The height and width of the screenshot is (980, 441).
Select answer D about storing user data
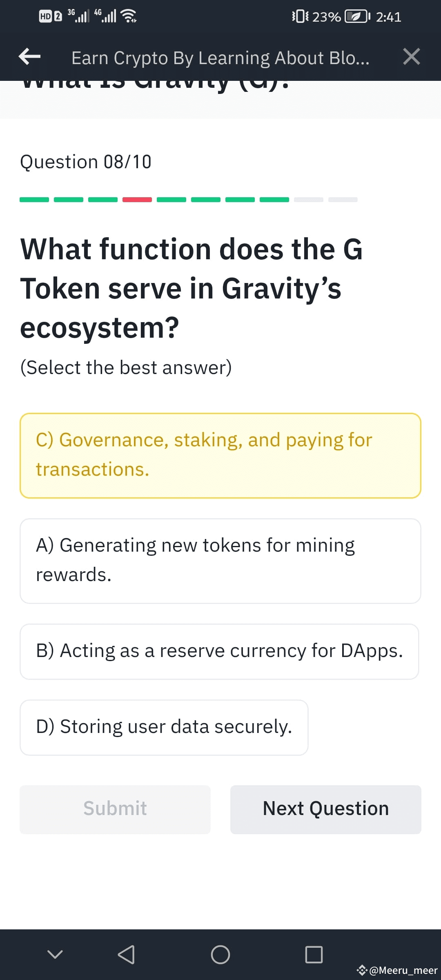(163, 727)
